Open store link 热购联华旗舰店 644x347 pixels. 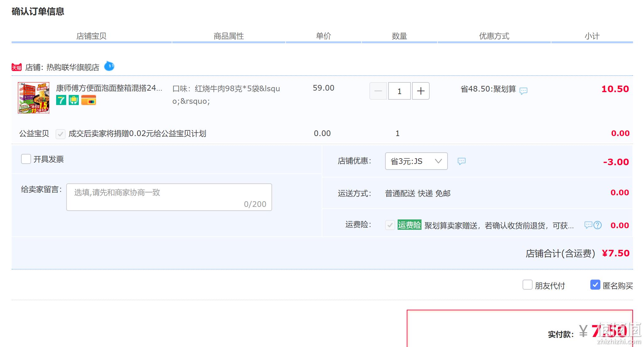coord(73,67)
